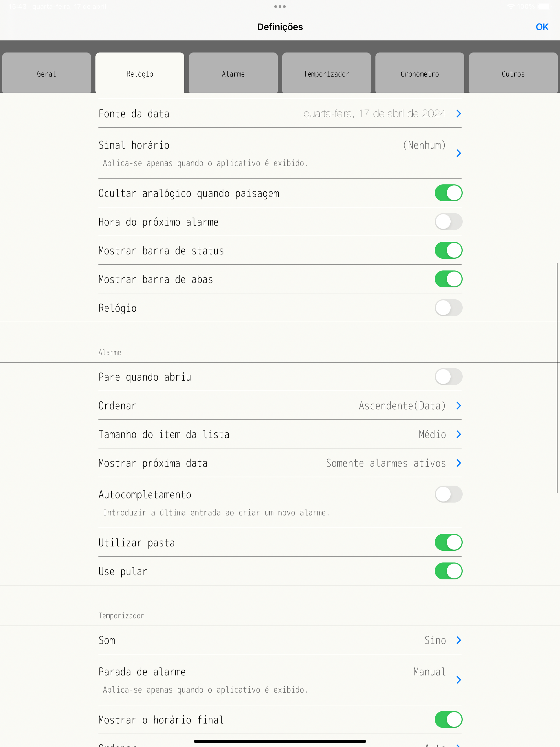
Task: Turn on Autocompletamento switch
Action: (448, 494)
